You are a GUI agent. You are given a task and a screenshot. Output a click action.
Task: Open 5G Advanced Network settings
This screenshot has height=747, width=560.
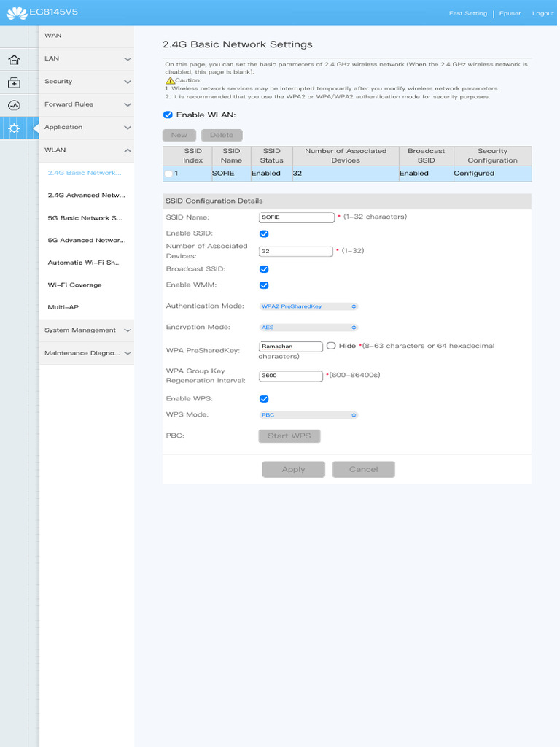(87, 241)
